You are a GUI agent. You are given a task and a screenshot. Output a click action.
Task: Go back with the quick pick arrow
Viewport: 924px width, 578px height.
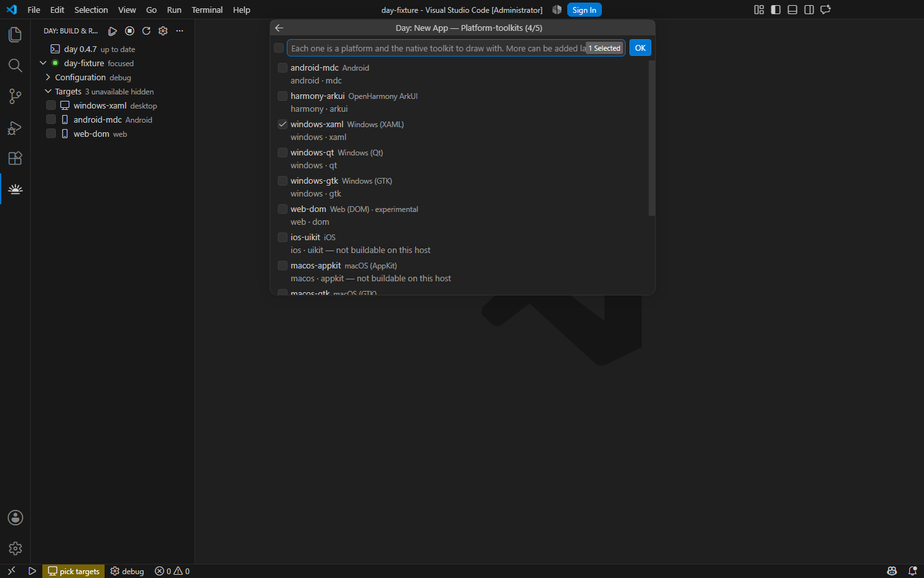[x=279, y=28]
